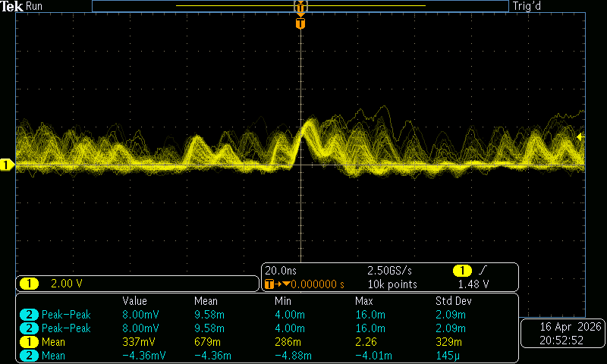
Task: Click the trigger level arrow on right edge
Action: [x=580, y=137]
